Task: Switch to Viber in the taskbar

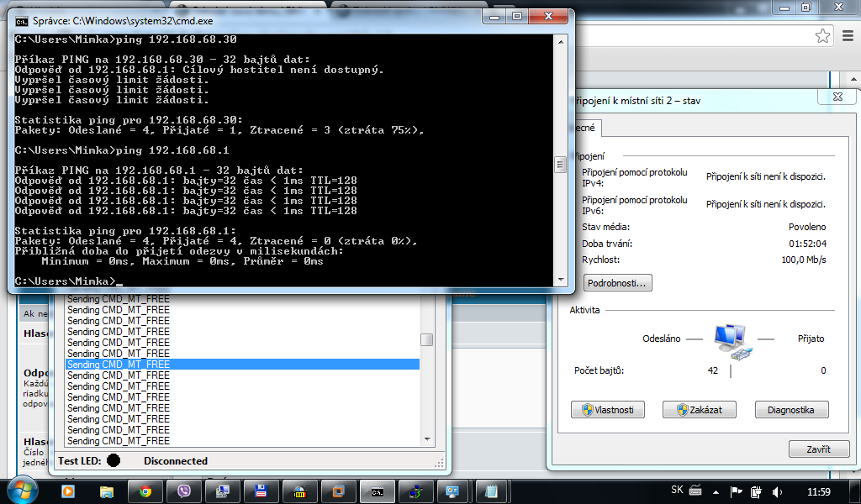Action: point(184,491)
